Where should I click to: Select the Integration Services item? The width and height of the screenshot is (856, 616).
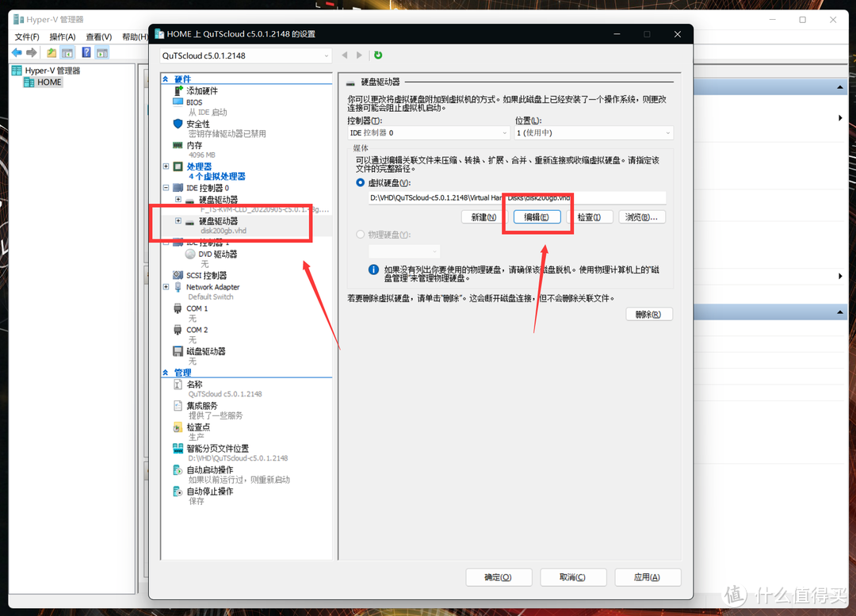tap(202, 406)
